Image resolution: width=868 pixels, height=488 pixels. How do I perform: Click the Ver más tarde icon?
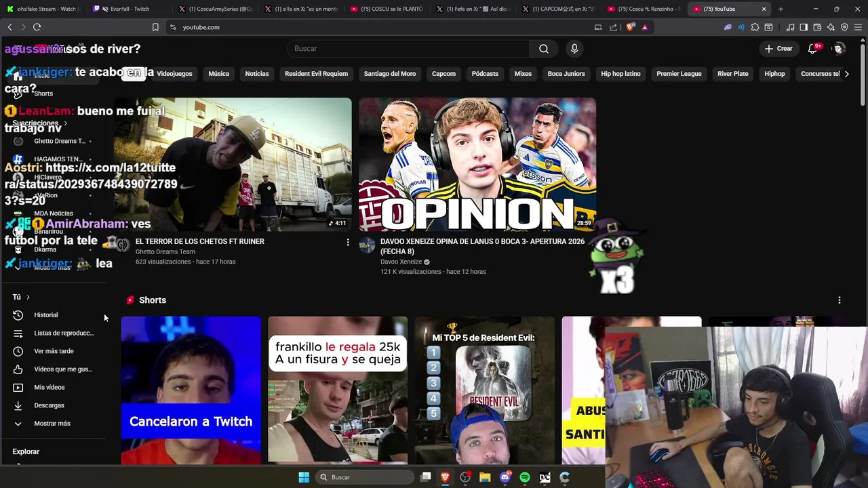pyautogui.click(x=18, y=351)
